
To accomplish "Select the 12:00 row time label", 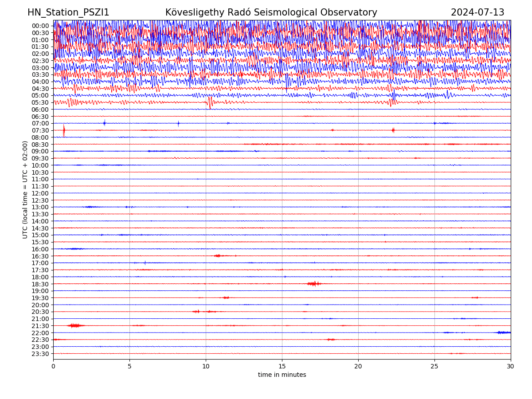I will (40, 193).
